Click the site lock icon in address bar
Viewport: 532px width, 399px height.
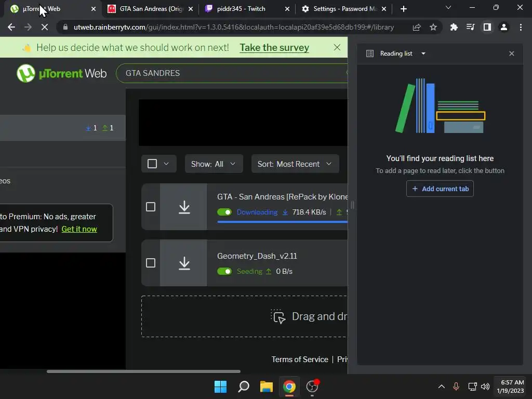(65, 27)
